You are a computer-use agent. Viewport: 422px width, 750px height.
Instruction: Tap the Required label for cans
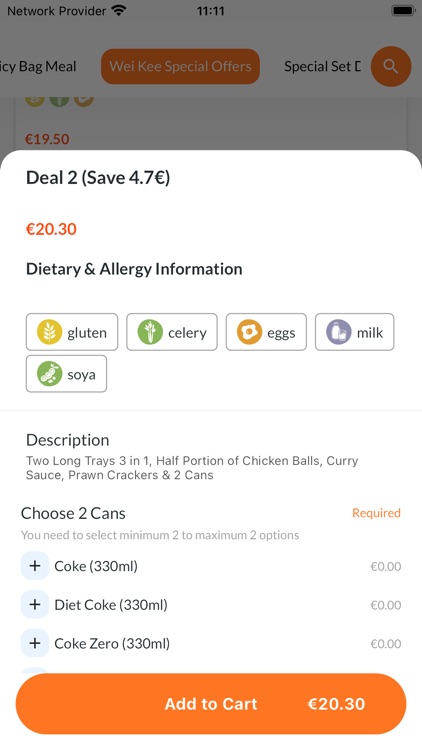(x=376, y=513)
